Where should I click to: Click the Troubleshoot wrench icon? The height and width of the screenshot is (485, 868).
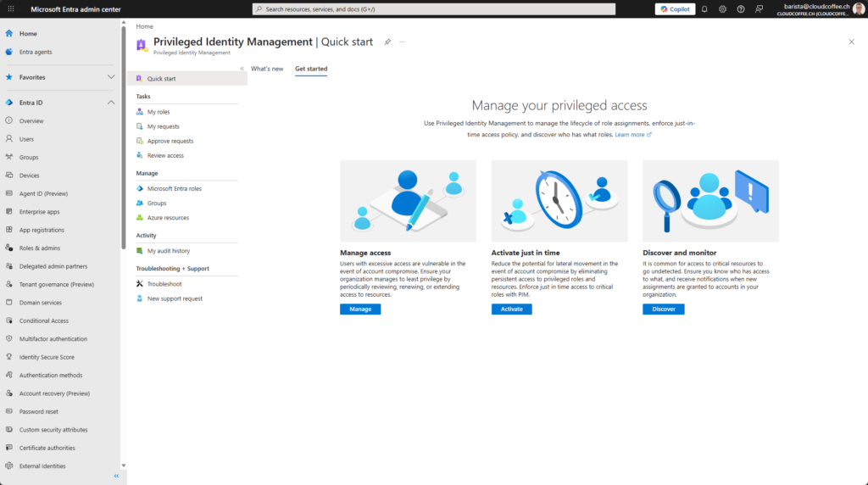point(140,283)
